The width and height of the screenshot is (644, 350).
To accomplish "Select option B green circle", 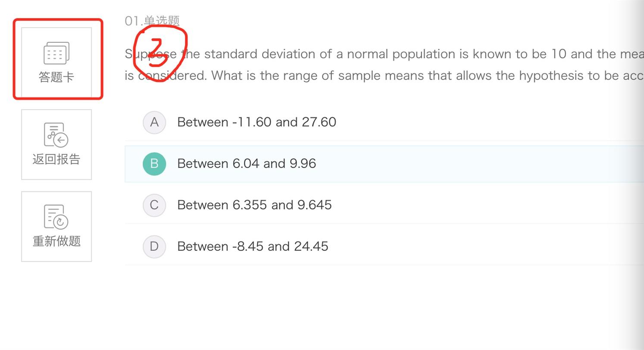I will (x=154, y=164).
